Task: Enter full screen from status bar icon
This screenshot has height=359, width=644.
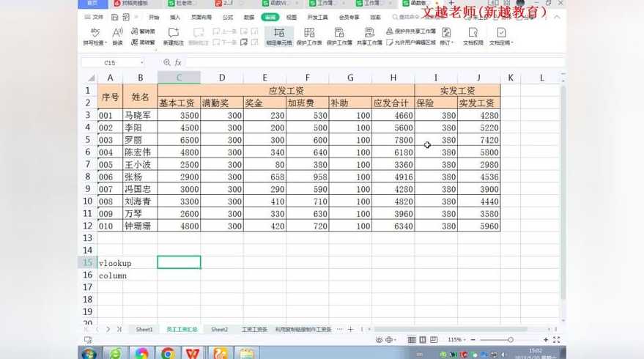Action: [x=557, y=340]
